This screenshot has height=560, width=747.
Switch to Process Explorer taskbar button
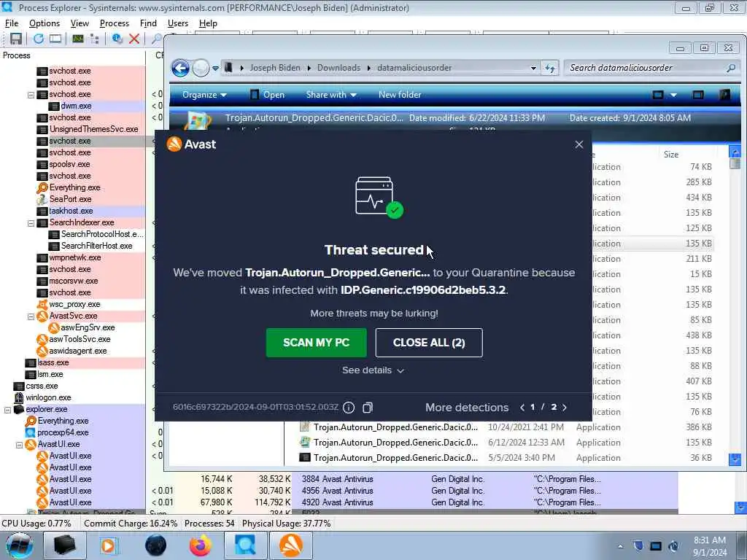point(245,545)
